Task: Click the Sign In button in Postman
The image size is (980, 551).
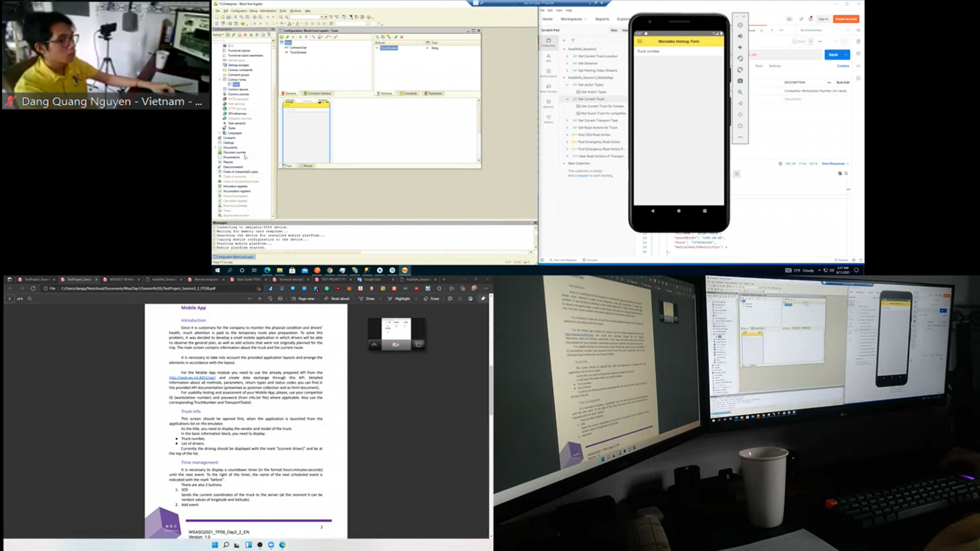Action: coord(823,19)
